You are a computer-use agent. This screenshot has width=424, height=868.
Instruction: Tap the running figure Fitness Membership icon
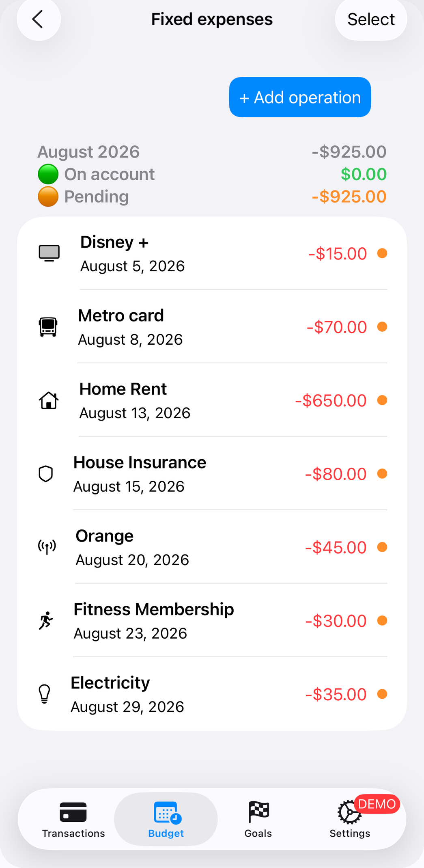point(46,621)
